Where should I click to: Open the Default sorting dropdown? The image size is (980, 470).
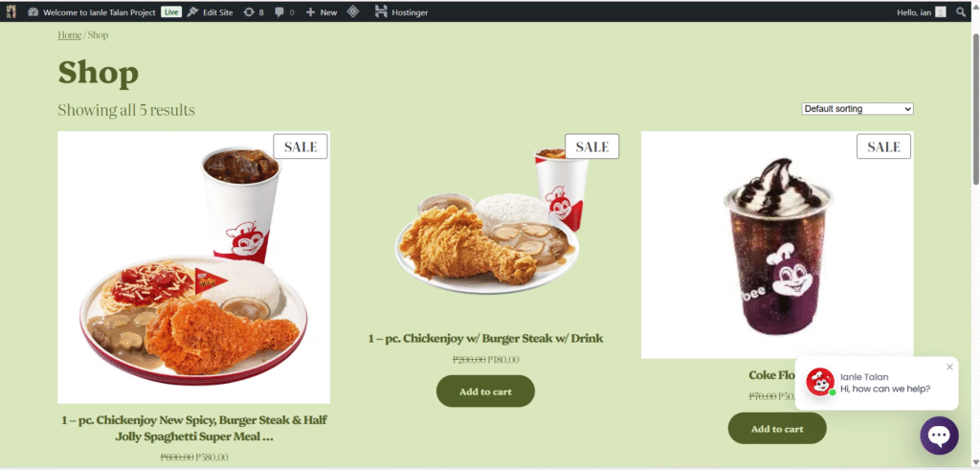click(x=857, y=109)
